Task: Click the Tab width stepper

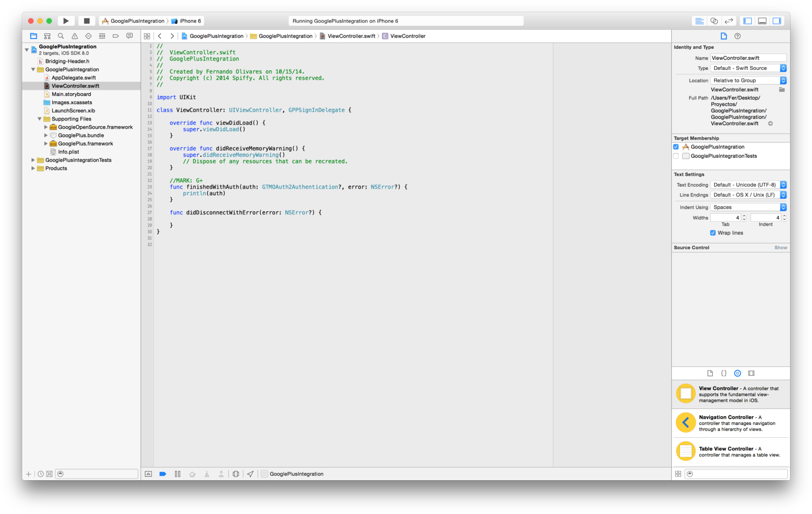Action: coord(744,218)
